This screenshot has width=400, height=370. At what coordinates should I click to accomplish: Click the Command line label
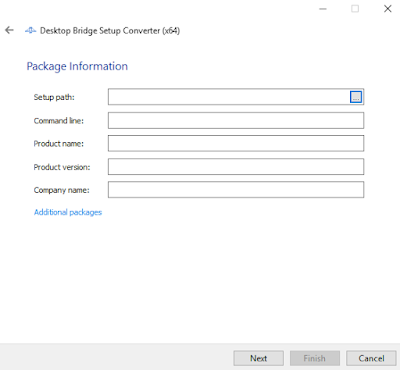pos(59,121)
